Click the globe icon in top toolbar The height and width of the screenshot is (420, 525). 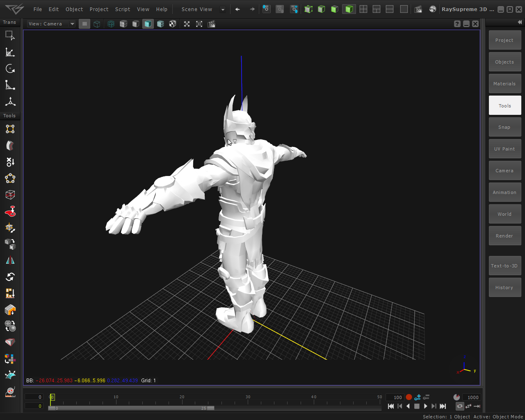432,9
